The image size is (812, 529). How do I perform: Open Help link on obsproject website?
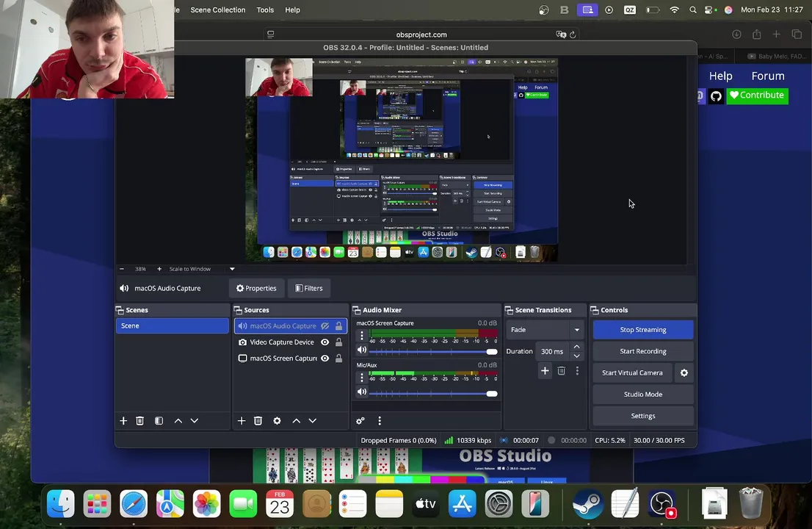click(720, 76)
